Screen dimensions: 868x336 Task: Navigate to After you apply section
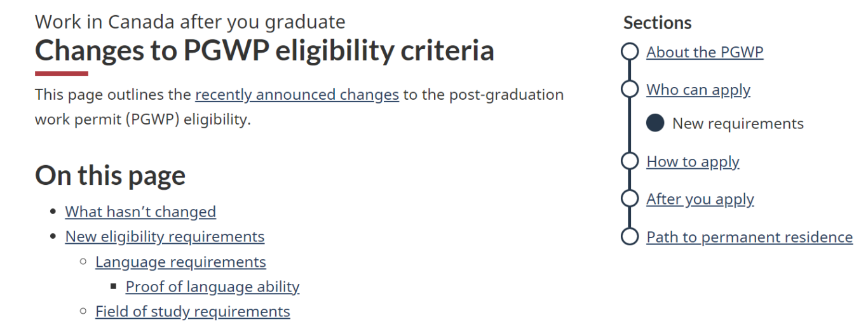(700, 199)
